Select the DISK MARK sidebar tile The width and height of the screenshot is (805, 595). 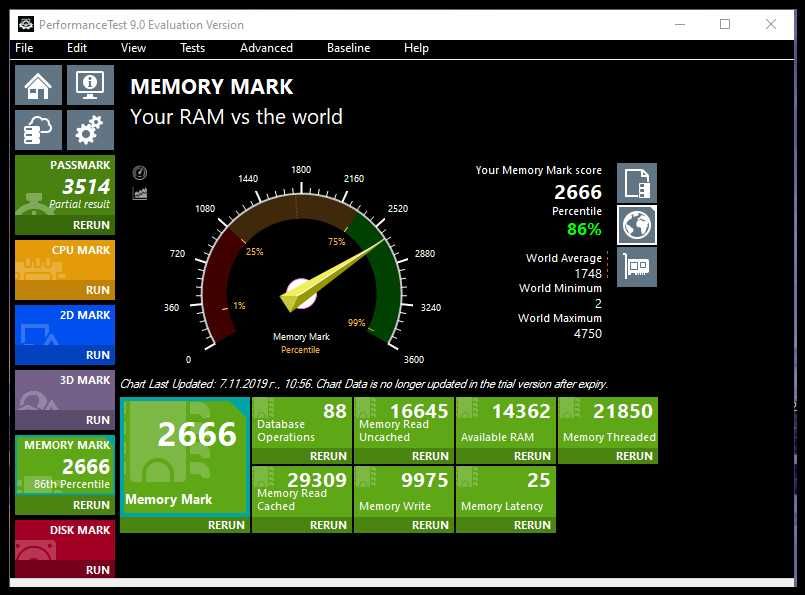65,541
